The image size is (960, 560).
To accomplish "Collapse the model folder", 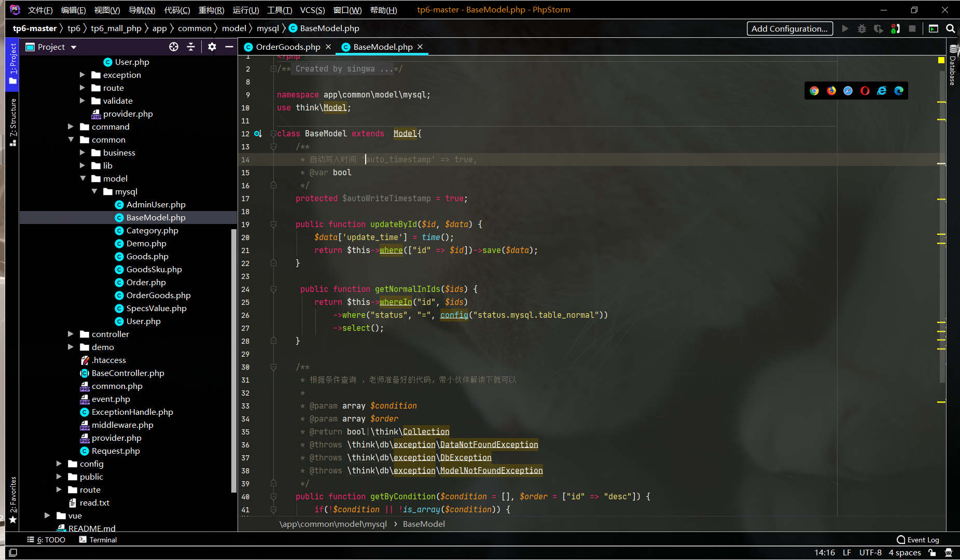I will [82, 178].
